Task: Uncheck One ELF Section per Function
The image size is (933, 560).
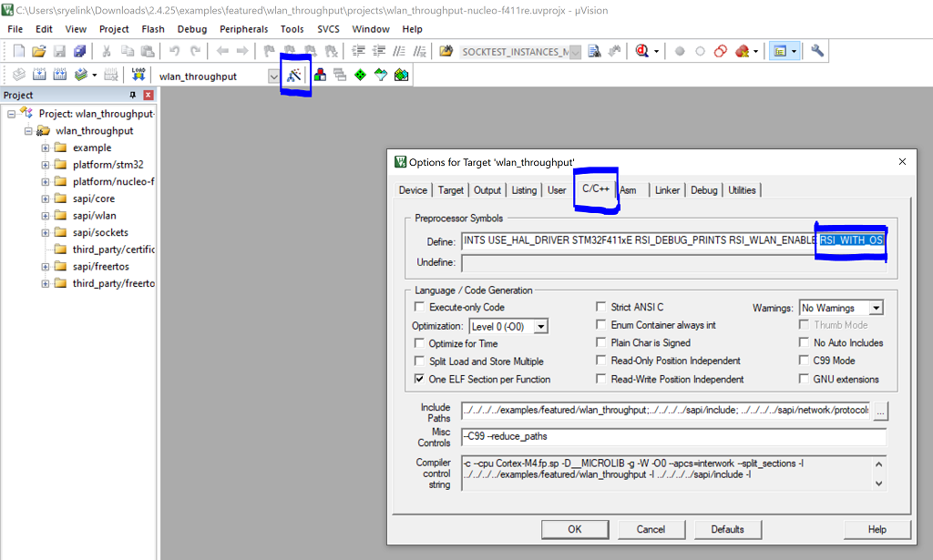Action: (x=417, y=379)
